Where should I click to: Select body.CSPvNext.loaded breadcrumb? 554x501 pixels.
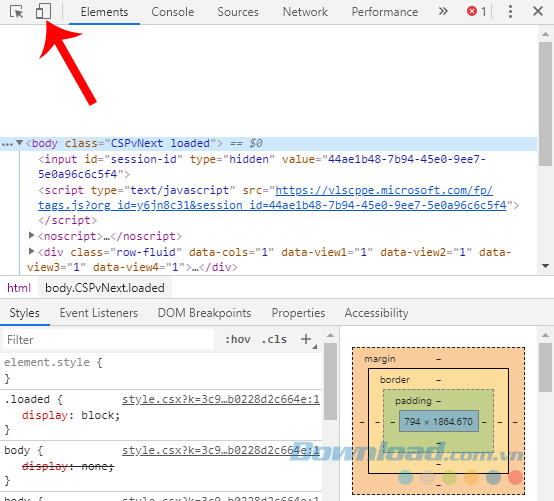(105, 288)
